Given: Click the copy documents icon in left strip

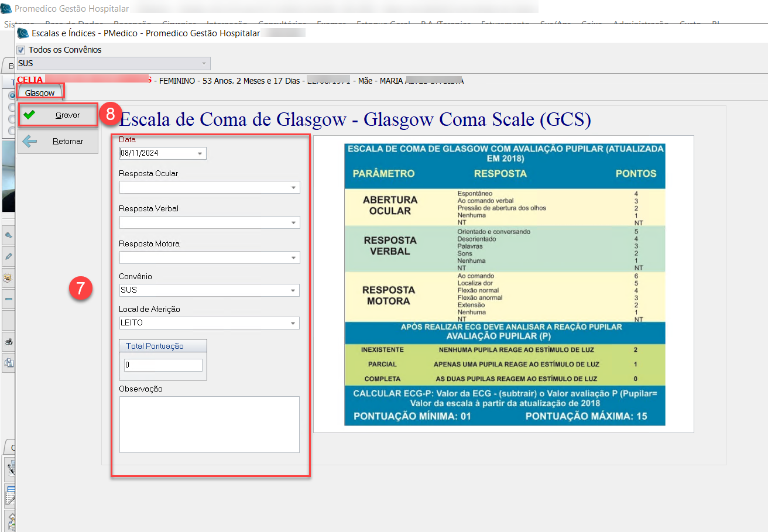Looking at the screenshot, I should click(9, 363).
